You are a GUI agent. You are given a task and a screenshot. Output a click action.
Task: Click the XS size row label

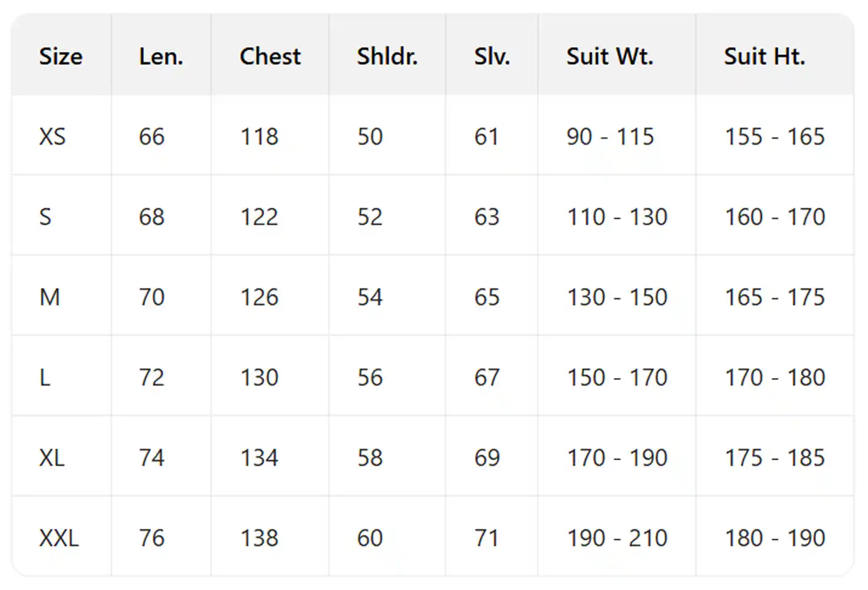52,137
